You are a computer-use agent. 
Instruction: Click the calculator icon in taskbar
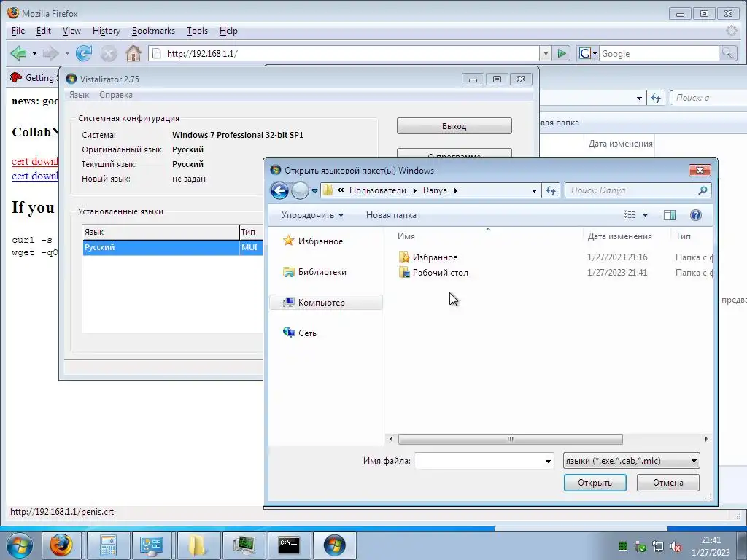coord(108,545)
